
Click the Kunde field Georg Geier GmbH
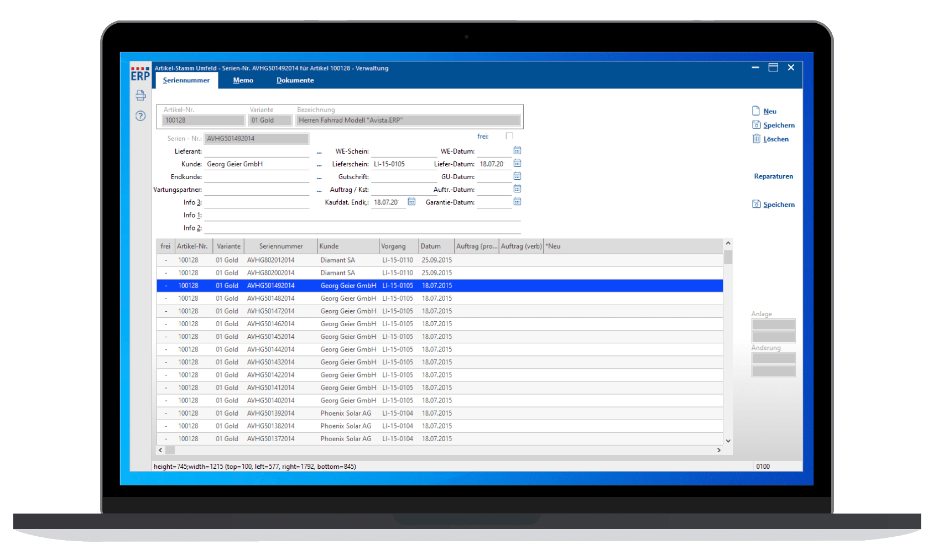(x=257, y=164)
